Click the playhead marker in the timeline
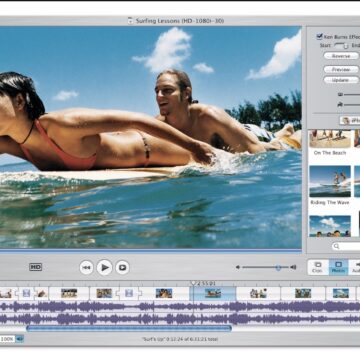Image resolution: width=360 pixels, height=360 pixels. coord(193,283)
